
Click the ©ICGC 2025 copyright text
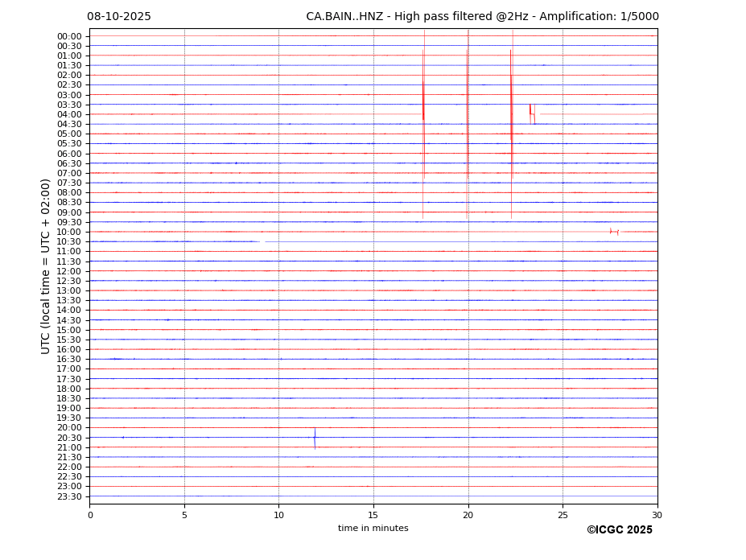pyautogui.click(x=619, y=529)
